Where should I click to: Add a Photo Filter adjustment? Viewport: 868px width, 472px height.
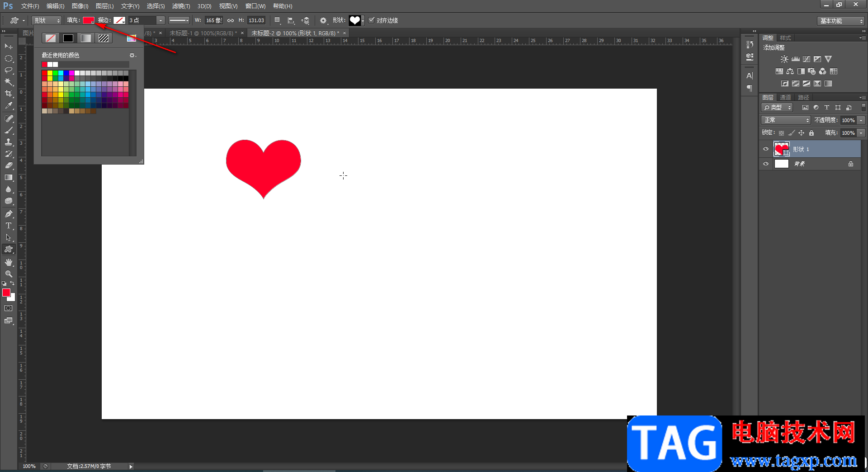pos(812,71)
